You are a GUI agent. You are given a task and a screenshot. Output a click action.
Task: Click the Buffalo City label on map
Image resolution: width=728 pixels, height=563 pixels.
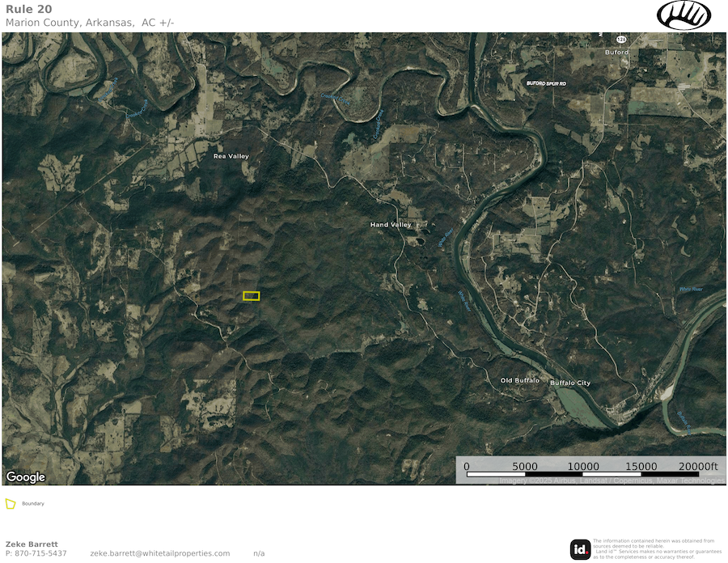click(570, 383)
